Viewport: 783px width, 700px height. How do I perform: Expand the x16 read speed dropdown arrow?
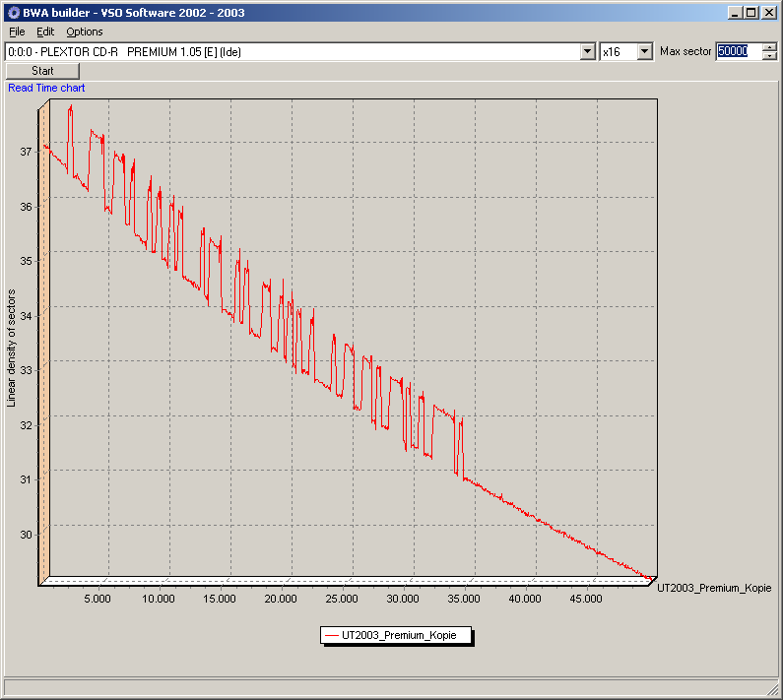click(645, 51)
